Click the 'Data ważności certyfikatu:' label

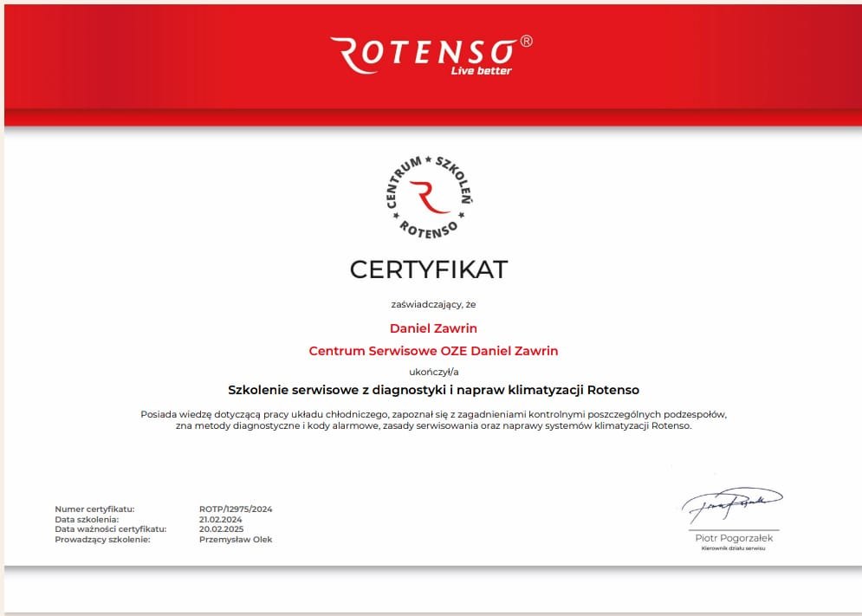point(111,529)
